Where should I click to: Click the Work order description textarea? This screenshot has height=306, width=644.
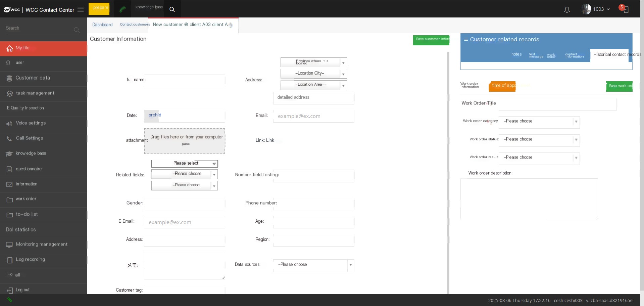[529, 199]
